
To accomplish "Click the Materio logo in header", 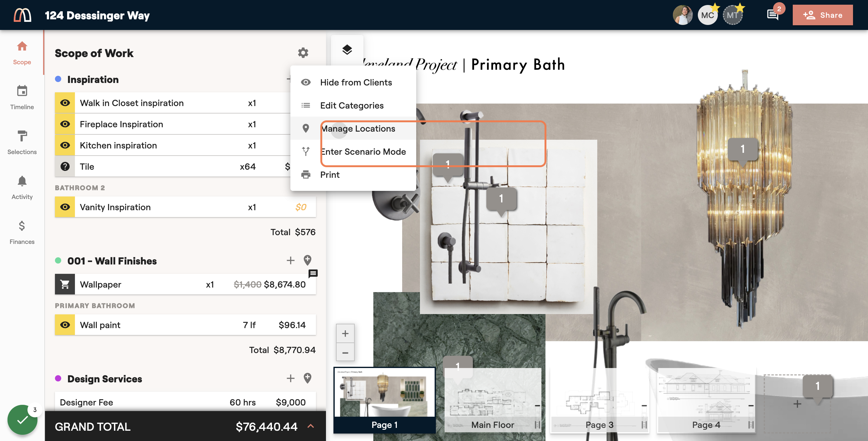I will [x=22, y=15].
